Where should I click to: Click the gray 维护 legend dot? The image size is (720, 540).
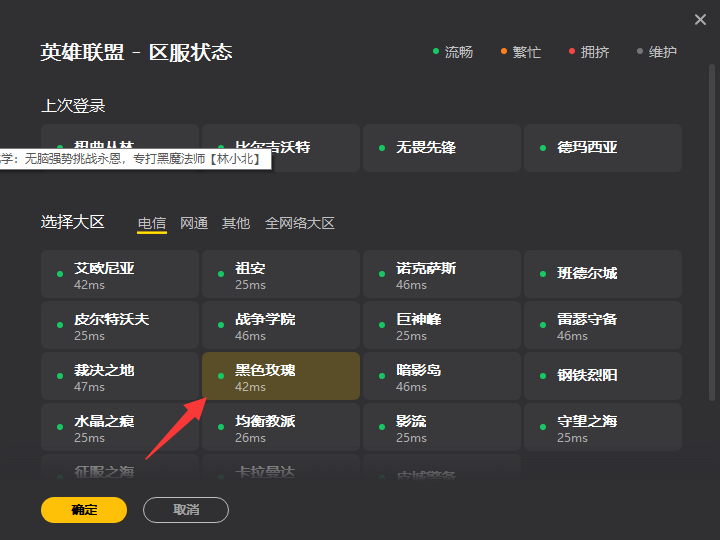(x=640, y=51)
